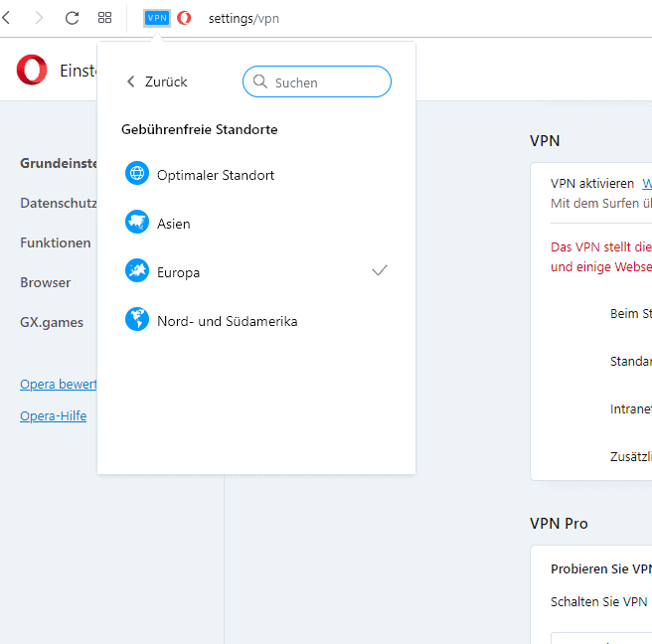652x644 pixels.
Task: Select Europa as VPN location
Action: [x=256, y=272]
